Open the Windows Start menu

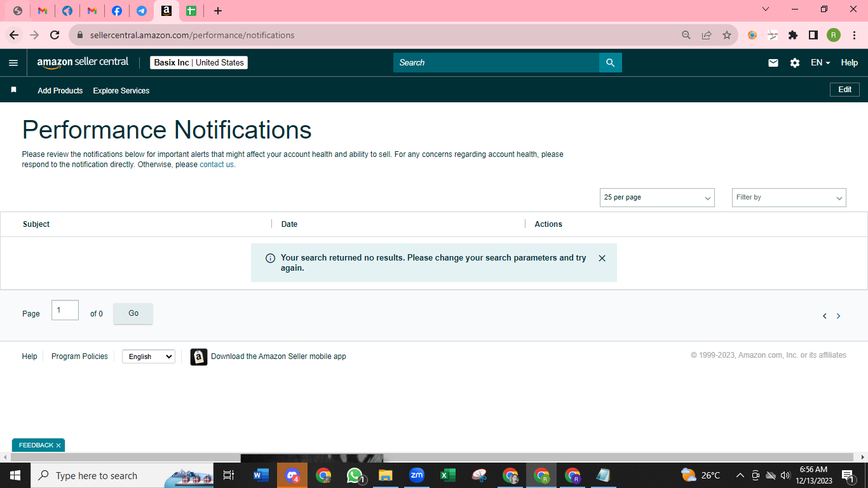pyautogui.click(x=15, y=475)
